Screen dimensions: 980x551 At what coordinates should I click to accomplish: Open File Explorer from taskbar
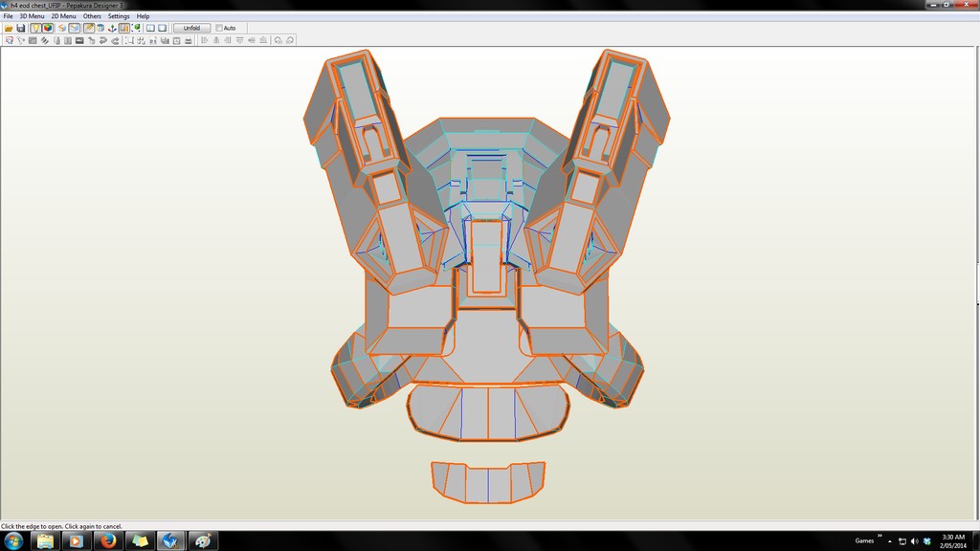(45, 541)
